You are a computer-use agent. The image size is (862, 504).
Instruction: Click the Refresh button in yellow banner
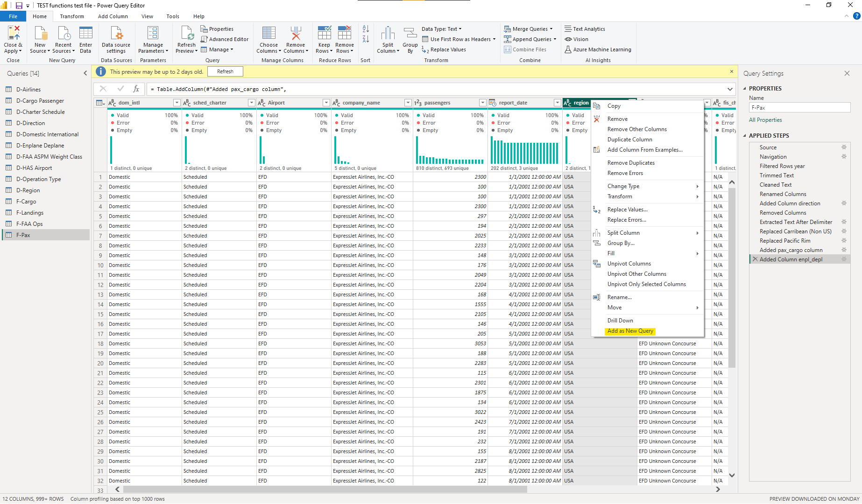(225, 71)
